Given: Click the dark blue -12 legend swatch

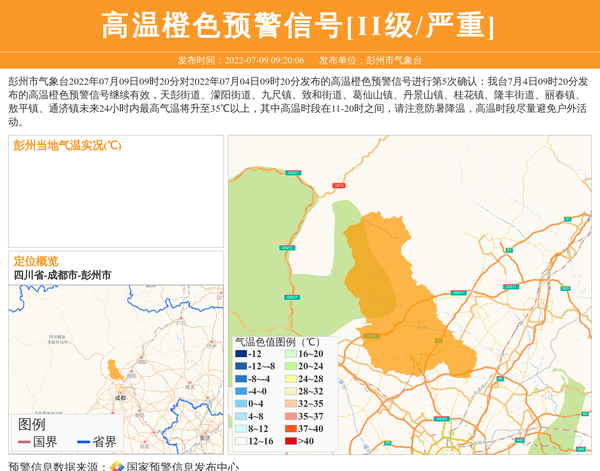Looking at the screenshot, I should [240, 354].
